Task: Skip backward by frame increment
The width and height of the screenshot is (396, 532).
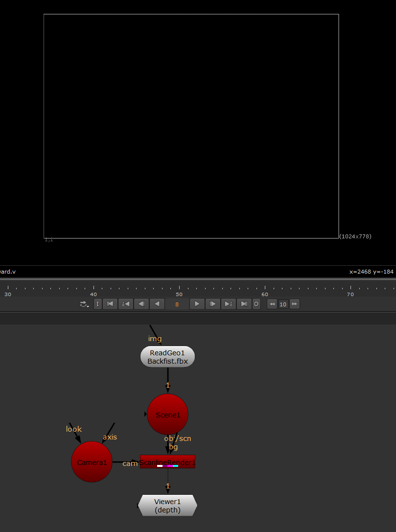Action: click(272, 304)
